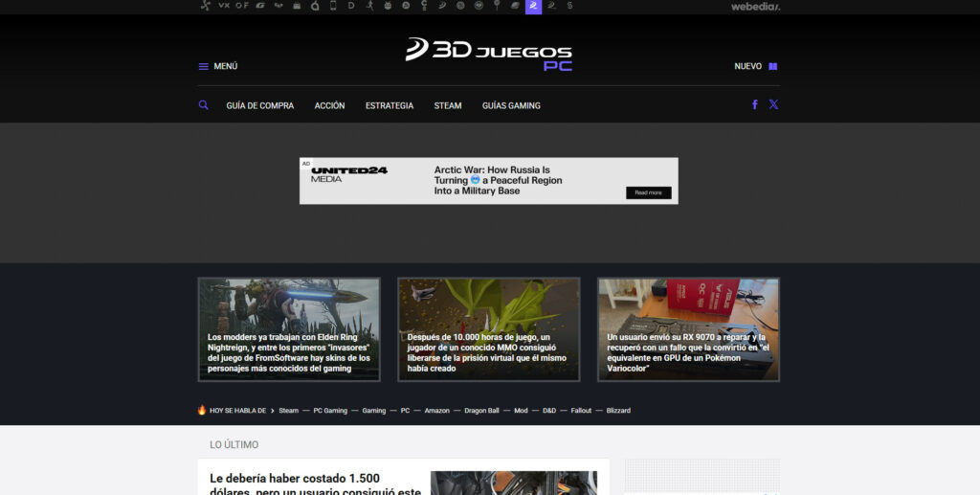Click the briefcase icon in the top network bar
The image size is (980, 495).
pos(297,6)
